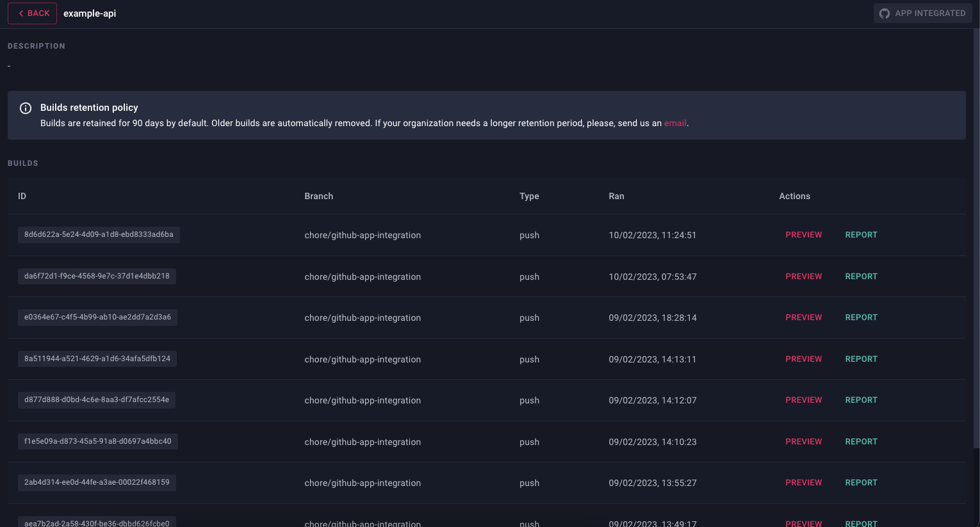Open Preview for build e0364e67
Image resolution: width=980 pixels, height=527 pixels.
point(803,318)
